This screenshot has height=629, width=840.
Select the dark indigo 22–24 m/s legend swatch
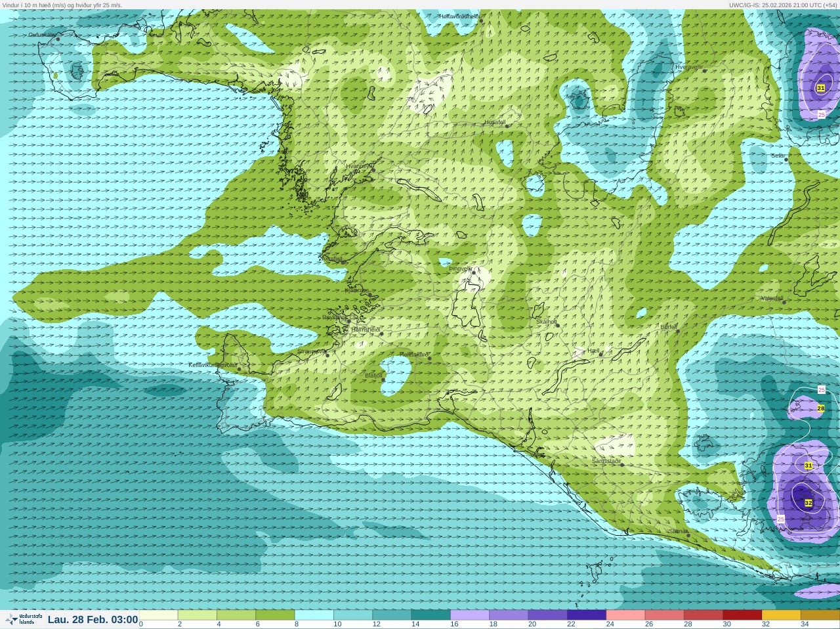point(587,615)
